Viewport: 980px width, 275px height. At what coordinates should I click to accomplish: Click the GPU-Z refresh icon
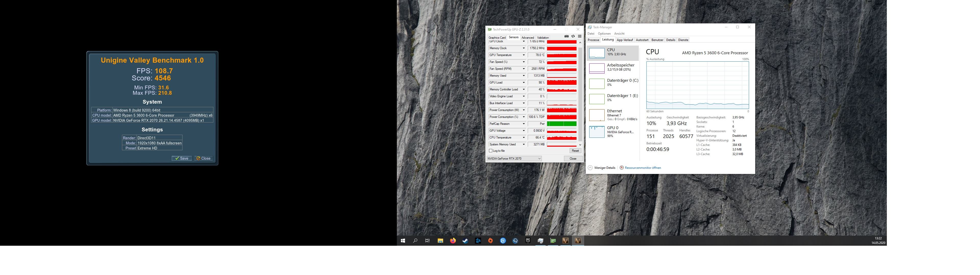tap(573, 36)
